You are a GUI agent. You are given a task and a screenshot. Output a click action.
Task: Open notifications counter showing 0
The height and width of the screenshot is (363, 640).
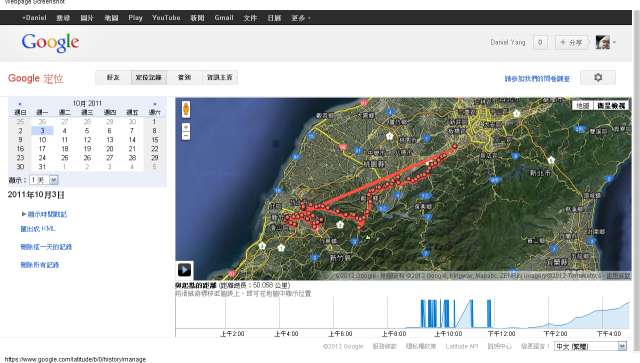[540, 42]
